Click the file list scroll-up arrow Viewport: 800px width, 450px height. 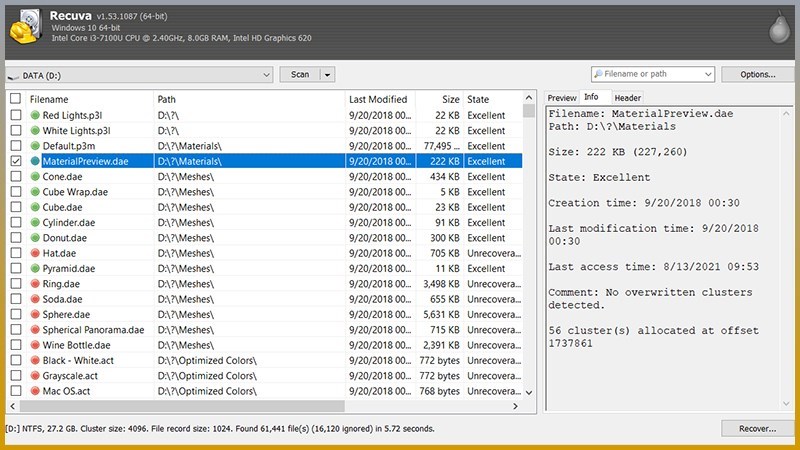(x=529, y=97)
